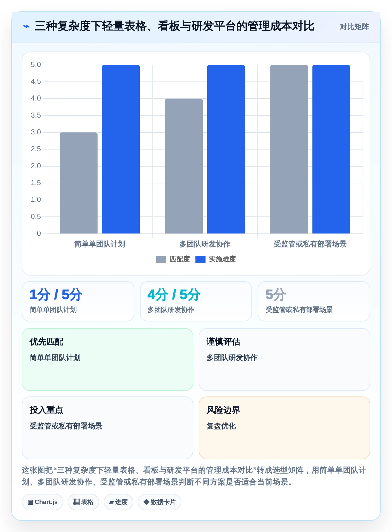Click the description paragraph beginning 这张图把
392x532 pixels.
click(194, 476)
